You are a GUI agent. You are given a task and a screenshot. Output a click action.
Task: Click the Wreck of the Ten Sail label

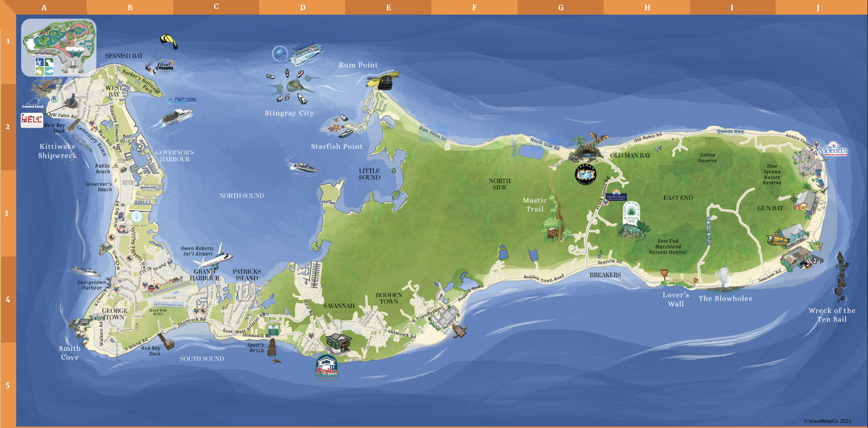[x=832, y=315]
